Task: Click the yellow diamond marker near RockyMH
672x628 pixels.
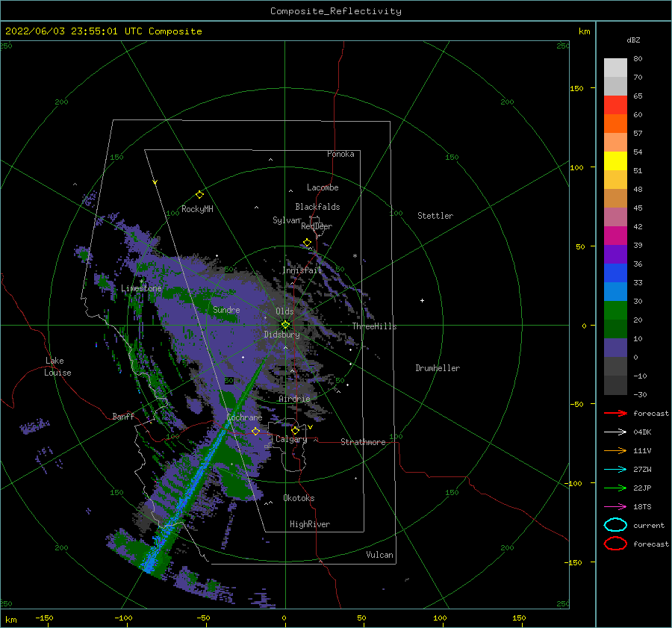Action: pos(199,195)
